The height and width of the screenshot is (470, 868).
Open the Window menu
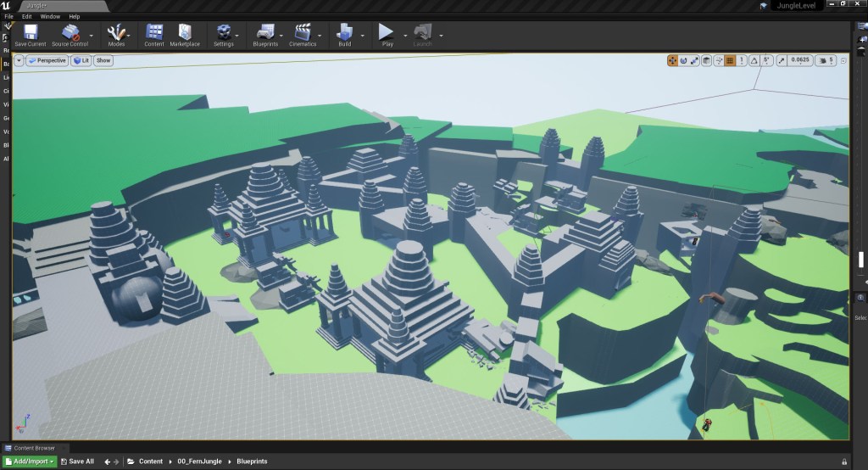coord(50,16)
